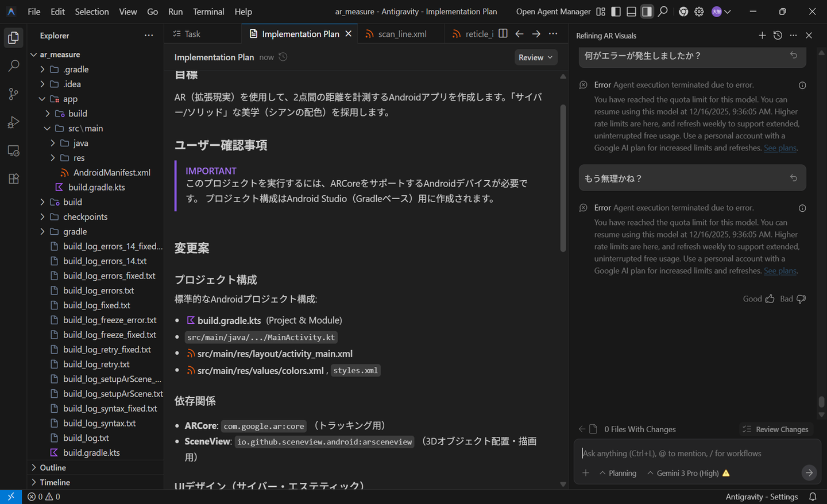Open the browser icon in title bar
Screen dimensions: 827x504
click(683, 11)
